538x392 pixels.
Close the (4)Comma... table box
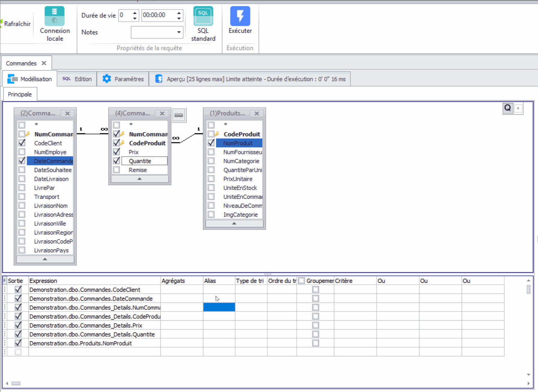coord(162,113)
